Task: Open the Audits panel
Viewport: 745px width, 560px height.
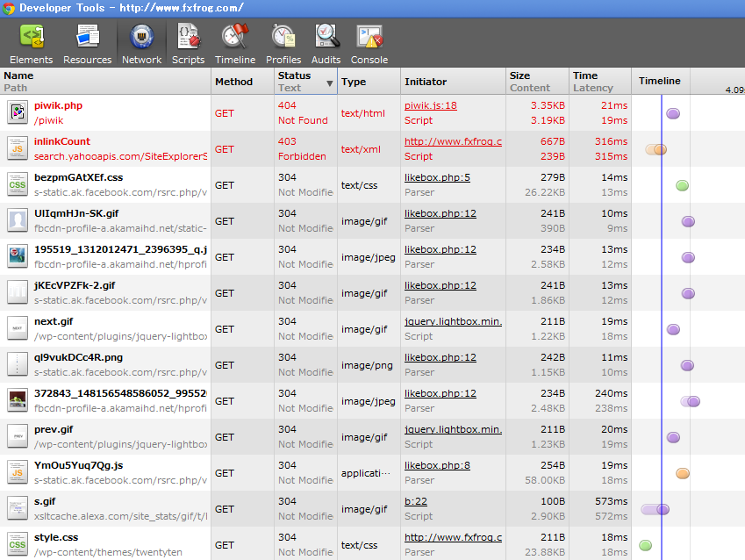Action: [326, 44]
